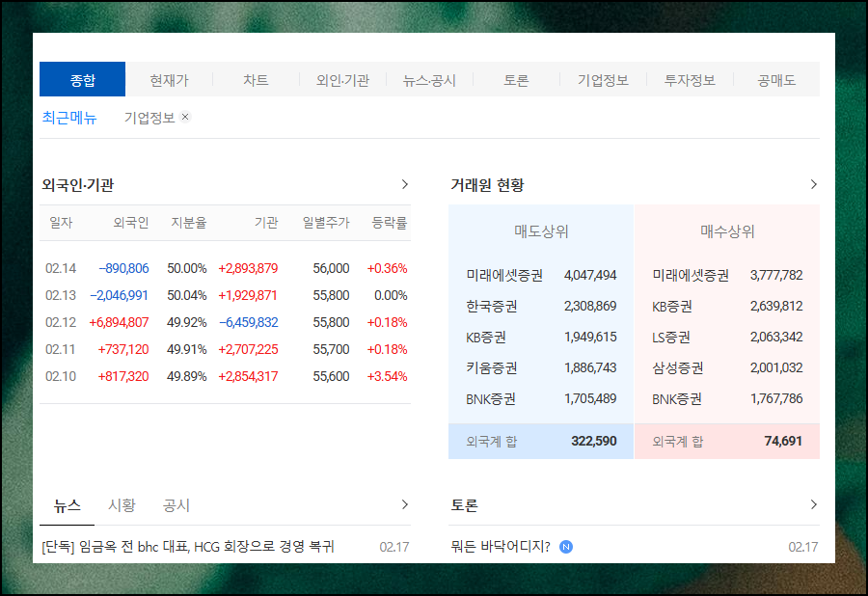The image size is (868, 596).
Task: Click the N new-post badge icon
Action: 566,547
